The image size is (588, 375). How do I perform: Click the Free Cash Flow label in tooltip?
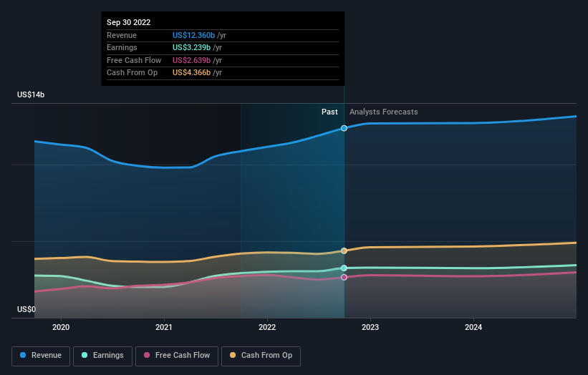(134, 60)
